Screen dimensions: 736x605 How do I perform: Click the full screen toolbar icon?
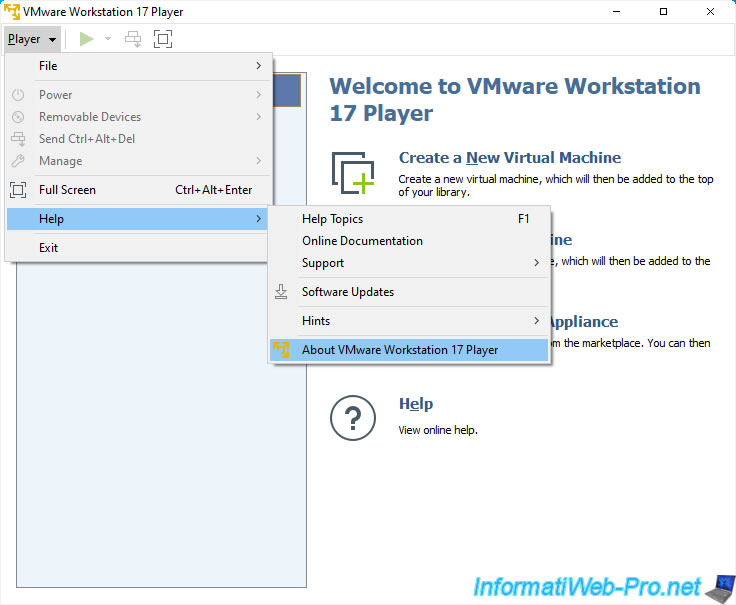(x=163, y=39)
